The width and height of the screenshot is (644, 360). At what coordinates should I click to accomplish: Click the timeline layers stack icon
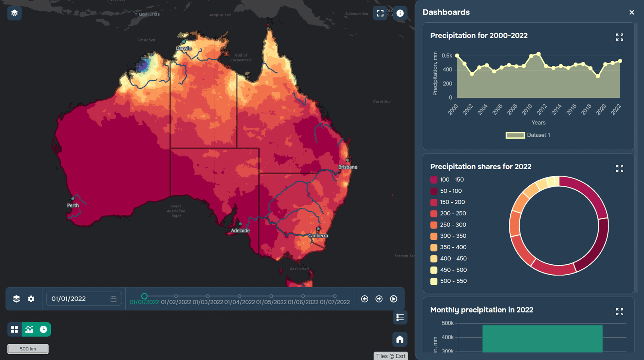(x=16, y=299)
